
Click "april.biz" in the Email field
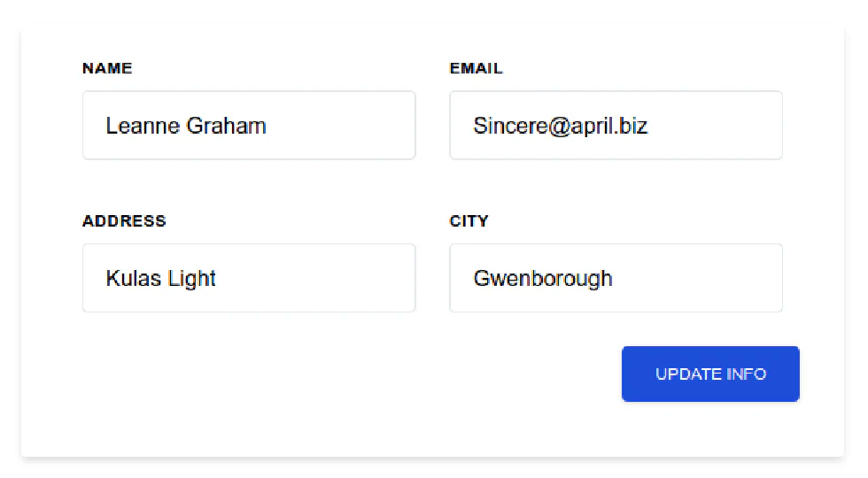[608, 126]
